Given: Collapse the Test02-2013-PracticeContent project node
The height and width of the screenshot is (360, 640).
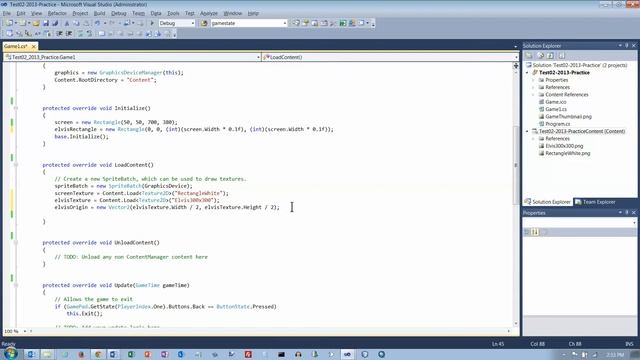Looking at the screenshot, I should point(527,131).
